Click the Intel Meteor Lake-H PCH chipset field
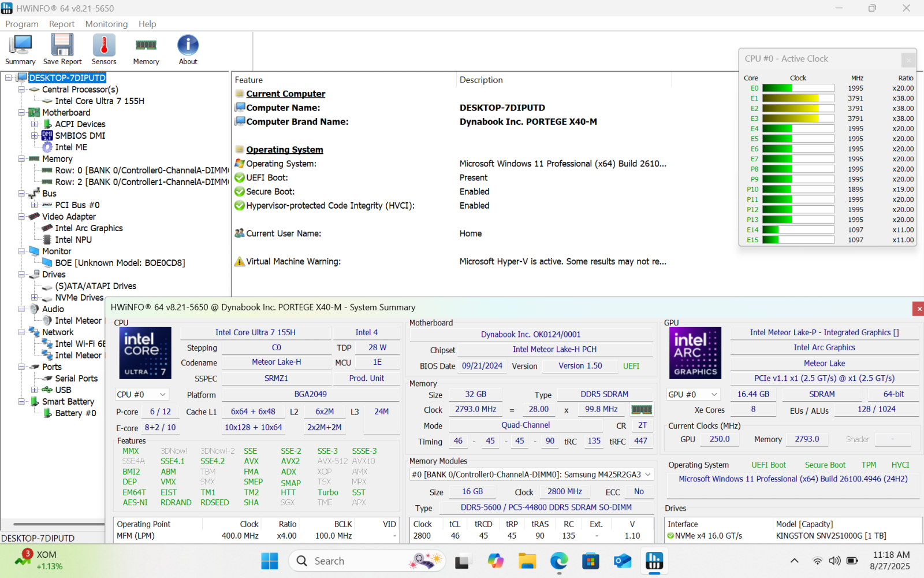This screenshot has height=578, width=924. [x=554, y=349]
